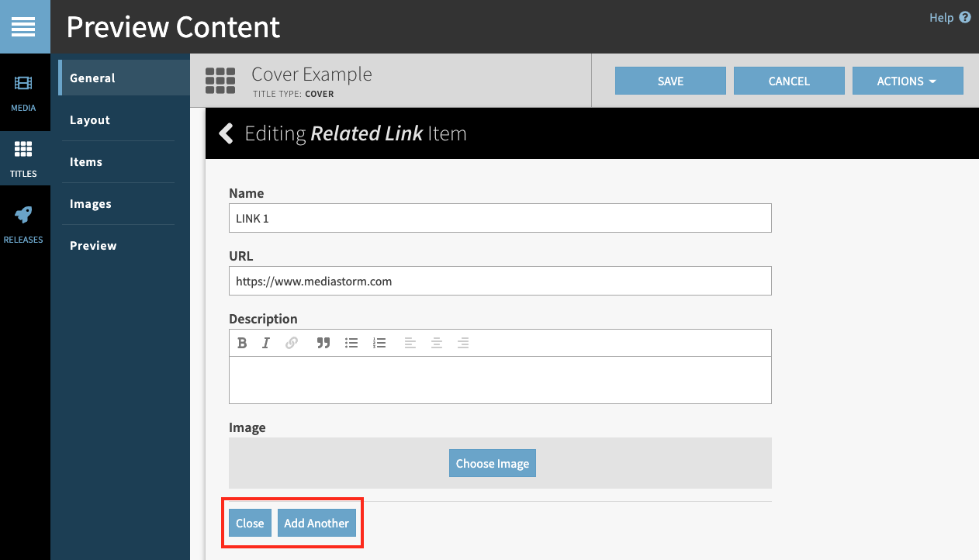Apply center alignment in the Description editor
Image resolution: width=979 pixels, height=560 pixels.
coord(436,342)
